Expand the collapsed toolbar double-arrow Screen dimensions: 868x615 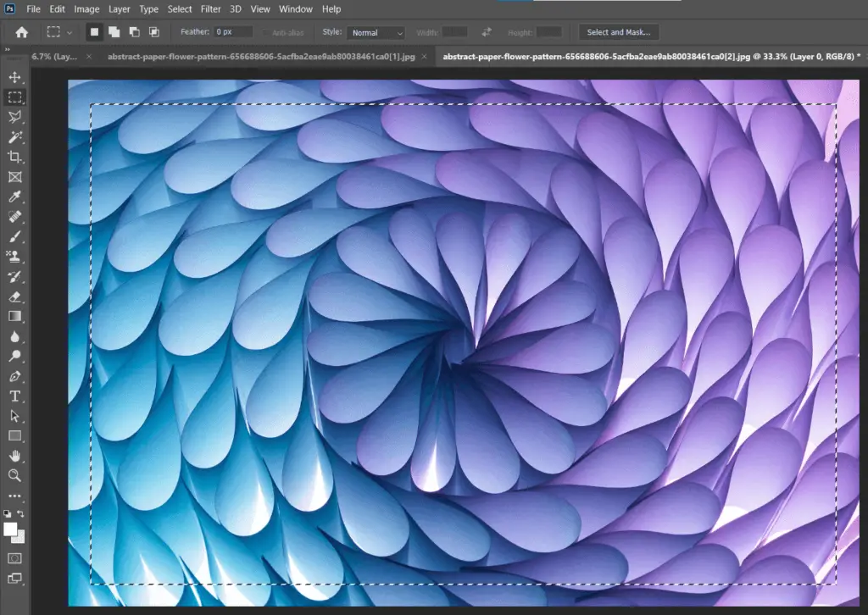click(x=7, y=50)
